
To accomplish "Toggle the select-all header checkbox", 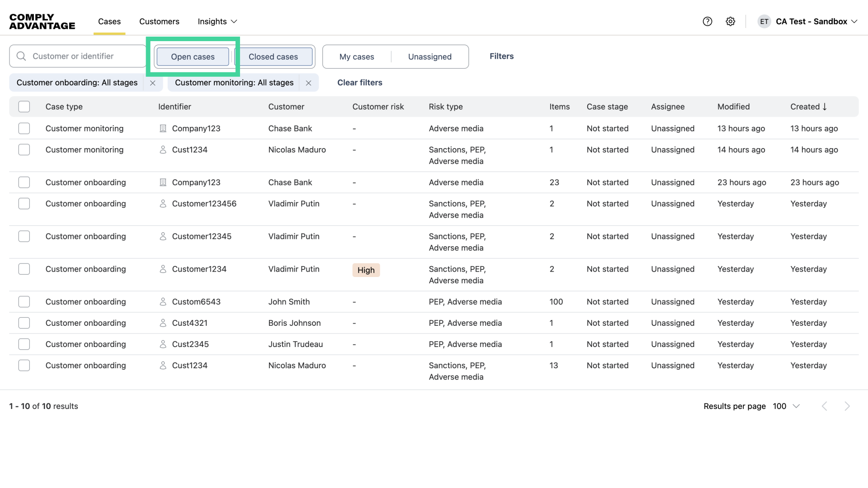I will coord(24,107).
